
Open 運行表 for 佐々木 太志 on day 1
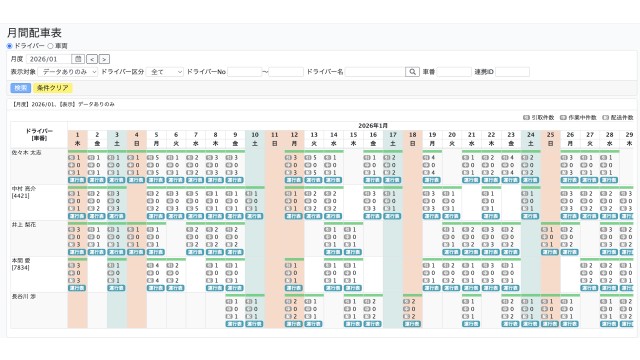pyautogui.click(x=77, y=180)
